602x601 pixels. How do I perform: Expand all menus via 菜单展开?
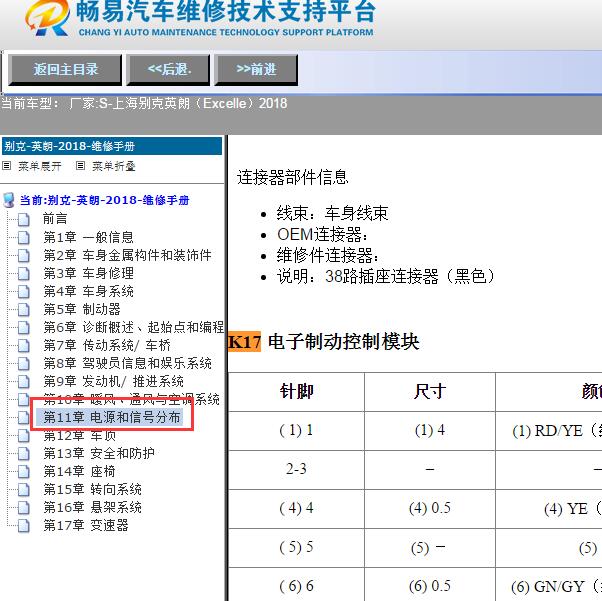[40, 166]
